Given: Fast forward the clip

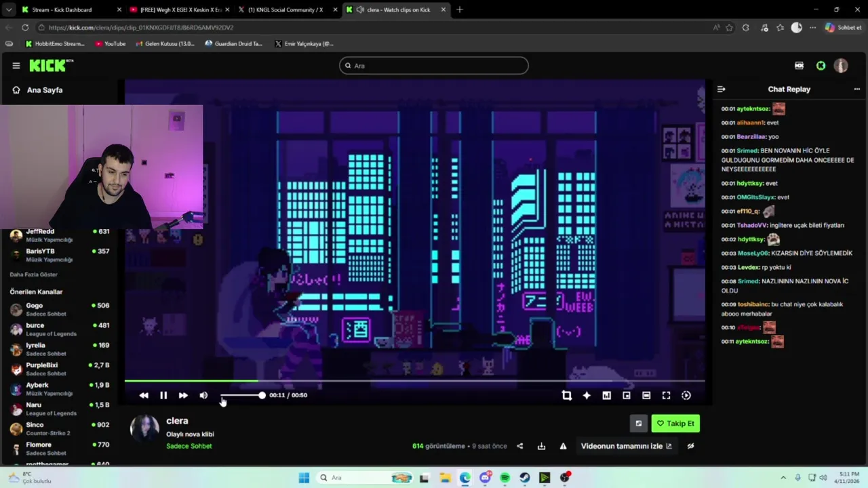Looking at the screenshot, I should coord(183,395).
